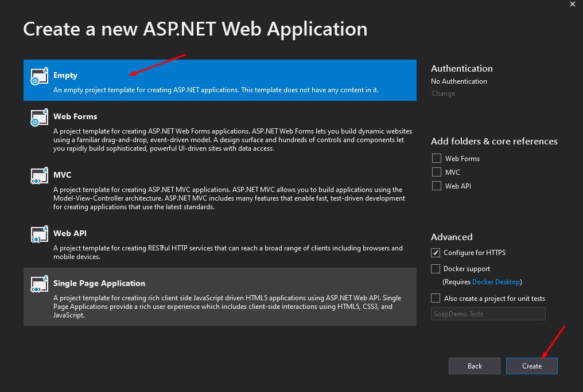The width and height of the screenshot is (583, 392).
Task: Click the Back button
Action: [x=474, y=366]
